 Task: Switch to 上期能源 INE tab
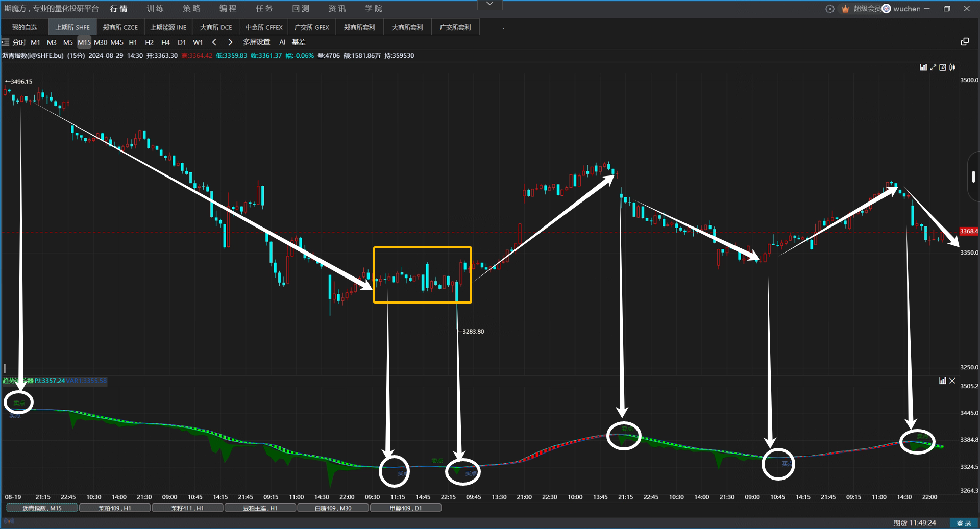pyautogui.click(x=168, y=28)
